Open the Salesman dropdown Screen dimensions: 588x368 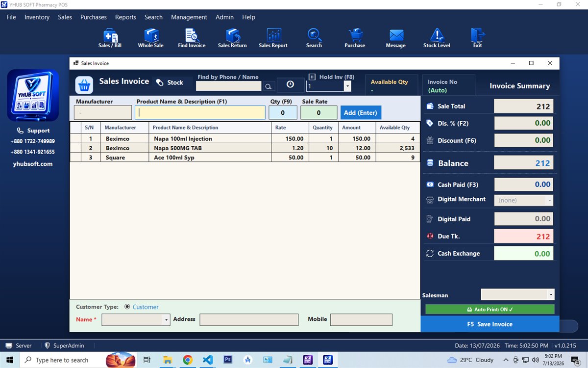(551, 294)
